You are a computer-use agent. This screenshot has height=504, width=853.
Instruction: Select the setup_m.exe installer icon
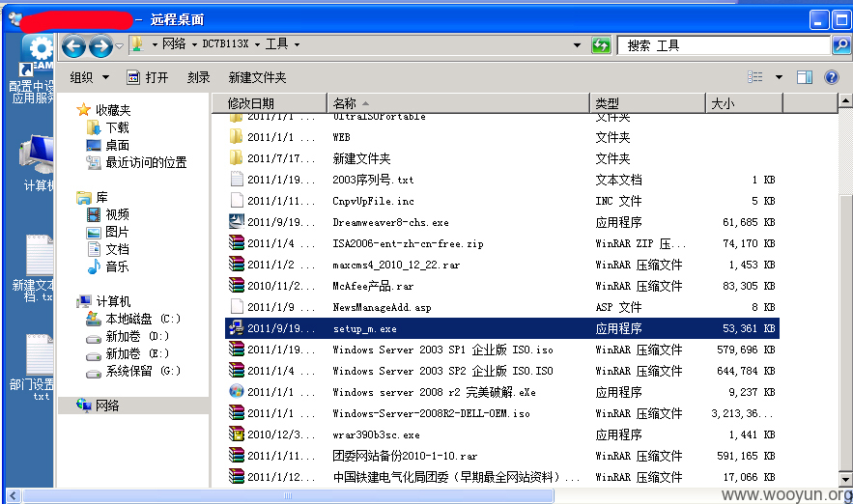(236, 328)
